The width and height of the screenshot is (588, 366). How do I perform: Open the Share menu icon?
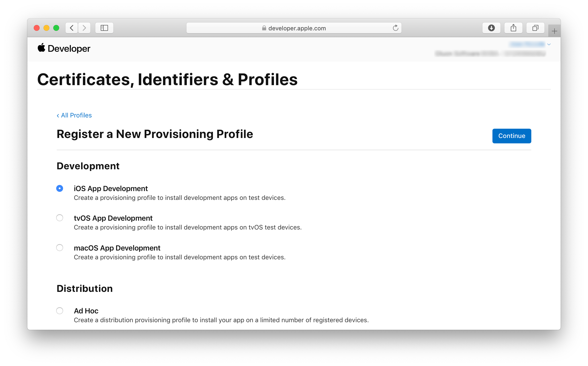click(513, 28)
